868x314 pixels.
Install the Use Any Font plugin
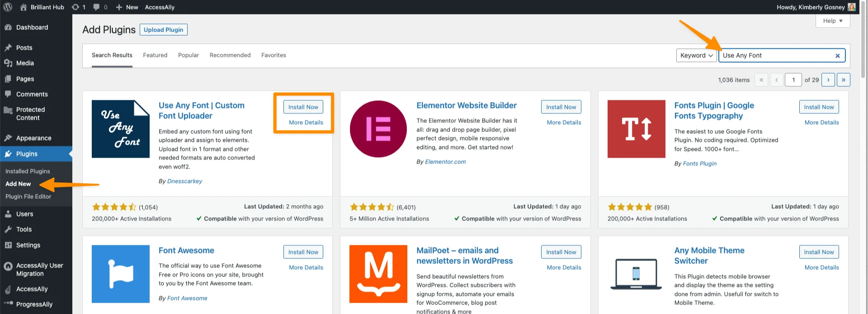[x=303, y=107]
